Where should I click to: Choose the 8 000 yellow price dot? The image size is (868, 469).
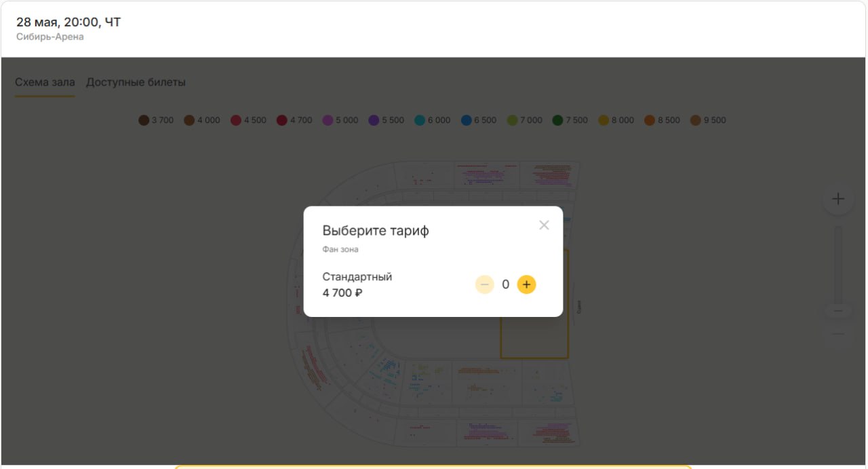click(604, 120)
